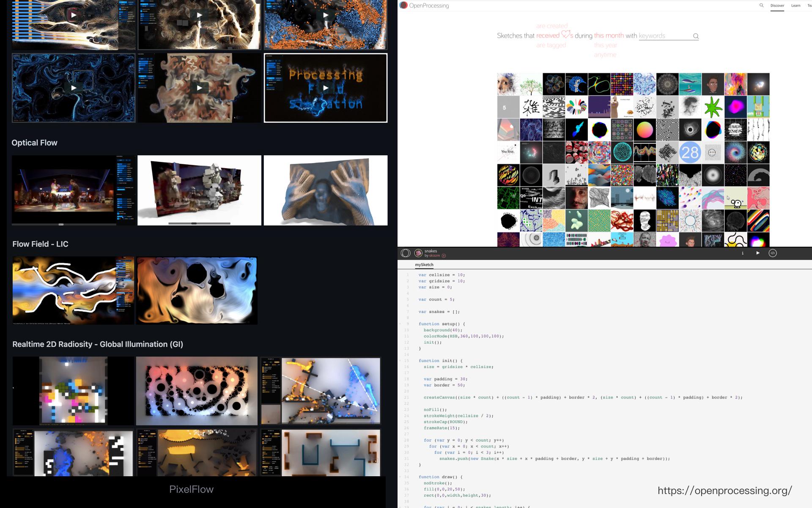The width and height of the screenshot is (812, 508).
Task: Select the mySketch code tab
Action: (x=424, y=265)
